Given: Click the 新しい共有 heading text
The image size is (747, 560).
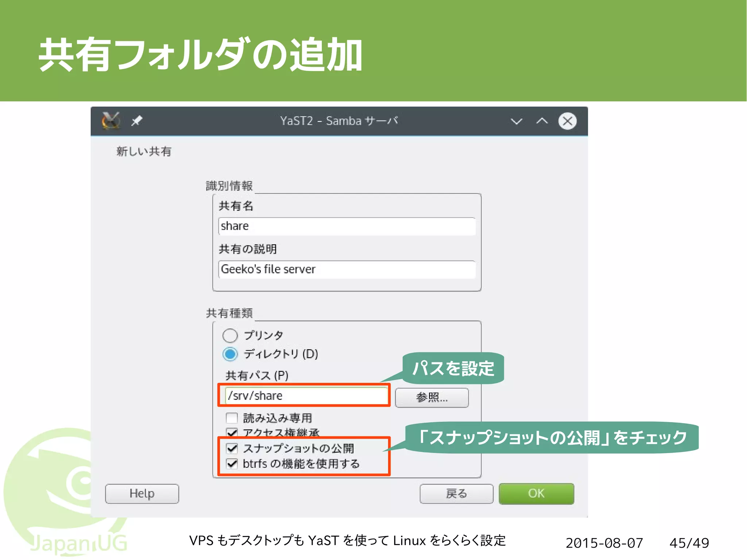Looking at the screenshot, I should pyautogui.click(x=144, y=151).
